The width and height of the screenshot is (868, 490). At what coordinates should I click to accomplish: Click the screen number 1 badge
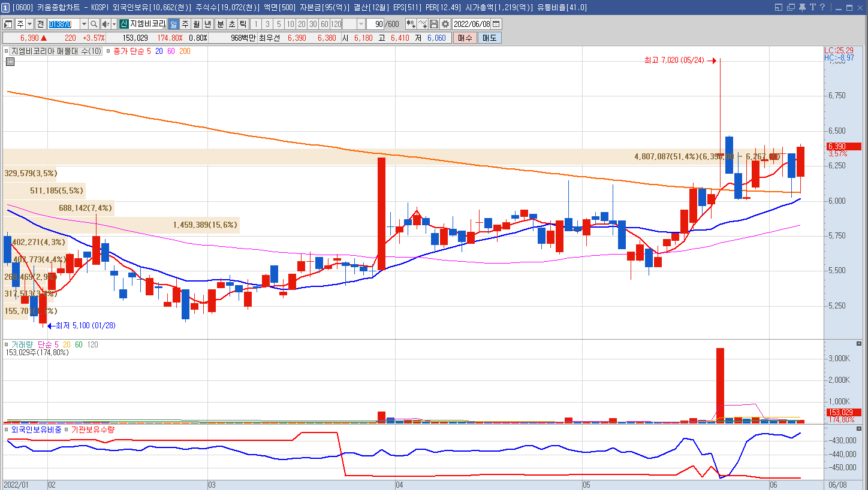point(5,7)
